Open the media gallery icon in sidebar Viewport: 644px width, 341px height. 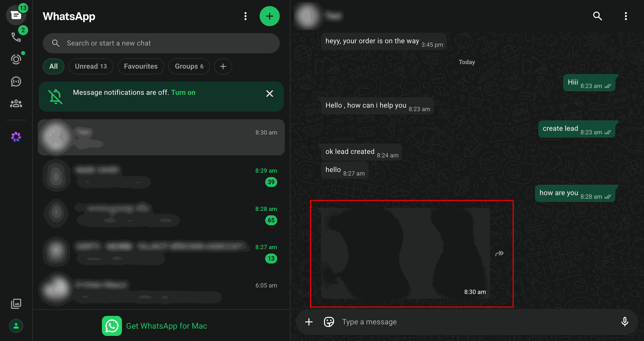tap(16, 304)
